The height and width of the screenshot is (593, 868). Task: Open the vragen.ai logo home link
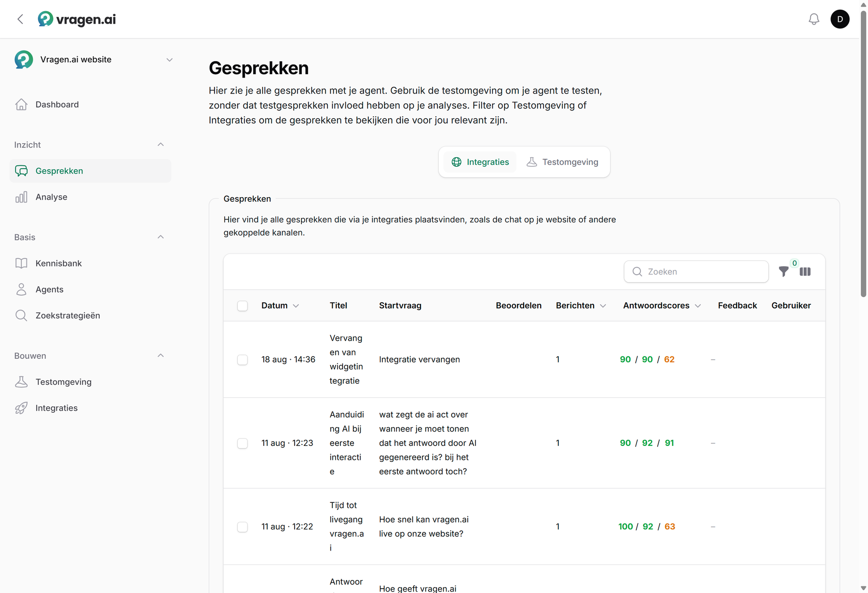[77, 19]
